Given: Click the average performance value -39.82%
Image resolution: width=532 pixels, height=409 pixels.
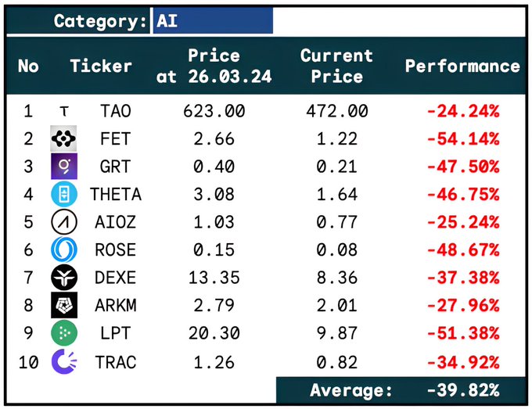Looking at the screenshot, I should [463, 389].
